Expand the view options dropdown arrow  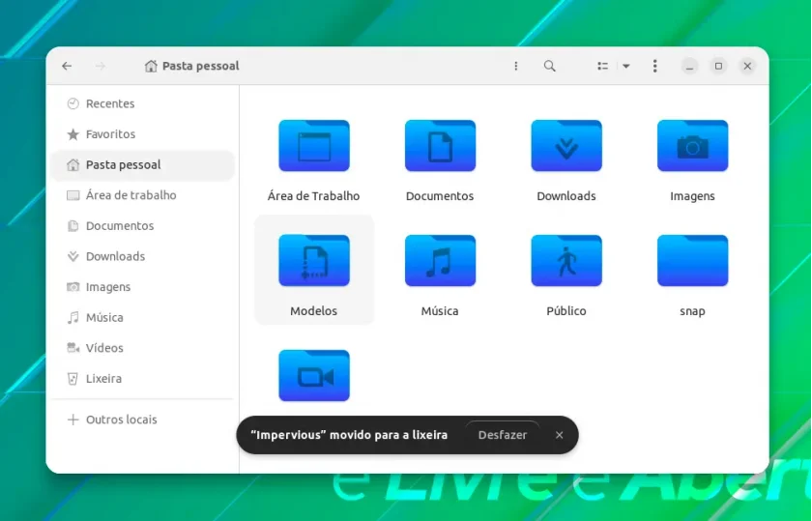626,66
